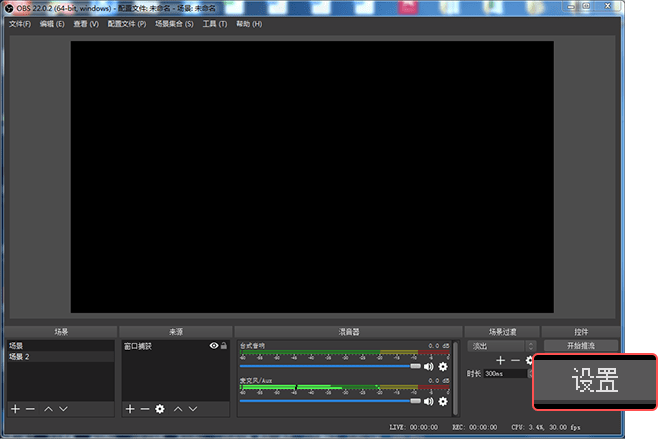Move the scene up in the scenes list

pos(49,409)
